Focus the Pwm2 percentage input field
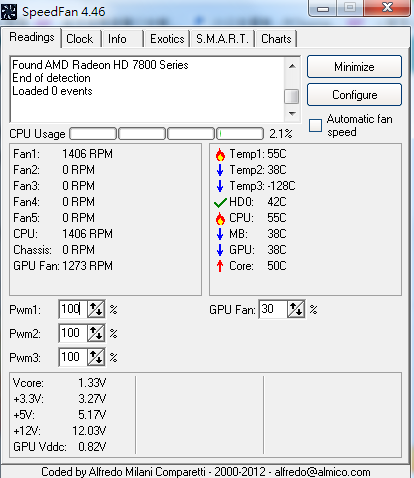The width and height of the screenshot is (414, 478). (73, 333)
